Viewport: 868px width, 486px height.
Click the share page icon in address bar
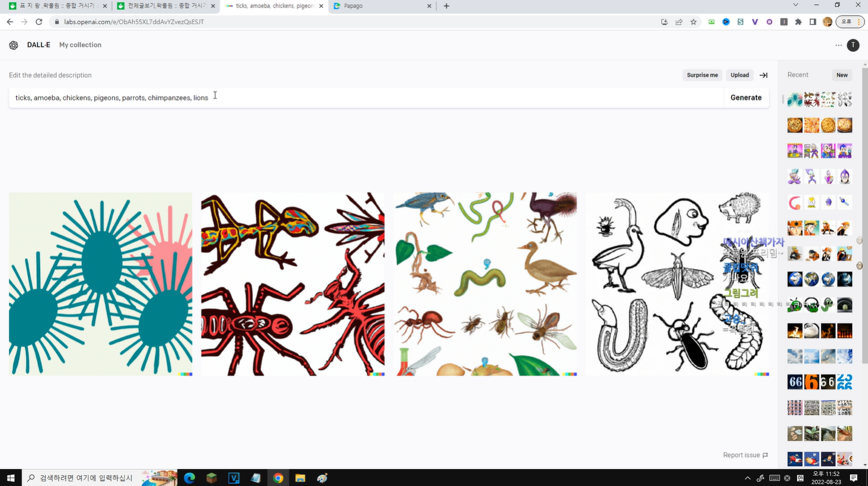pos(679,22)
